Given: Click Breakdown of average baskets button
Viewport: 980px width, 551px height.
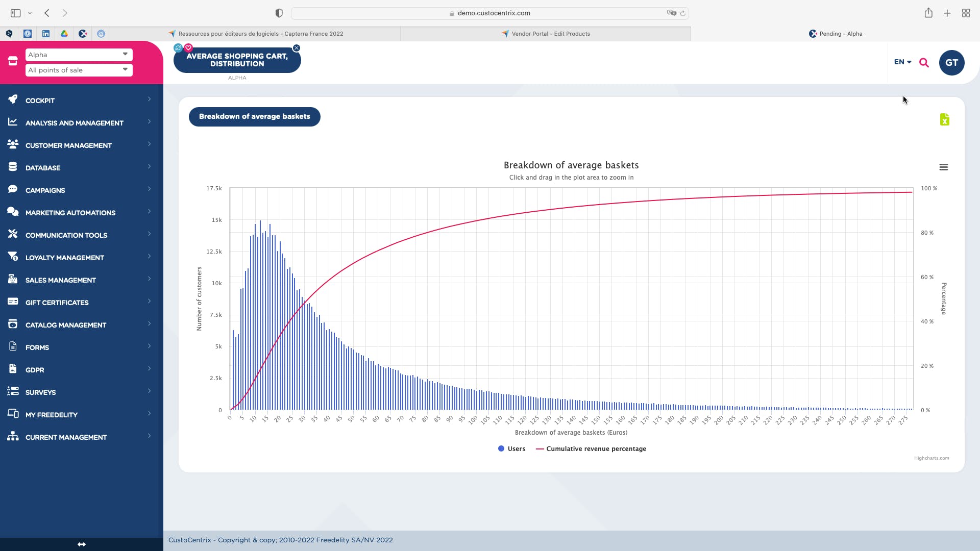Looking at the screenshot, I should 254,117.
